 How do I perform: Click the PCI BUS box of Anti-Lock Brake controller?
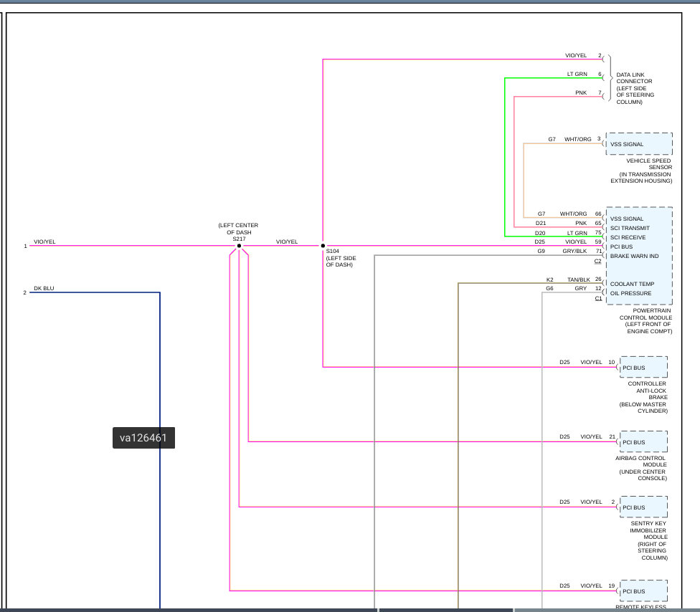click(643, 368)
